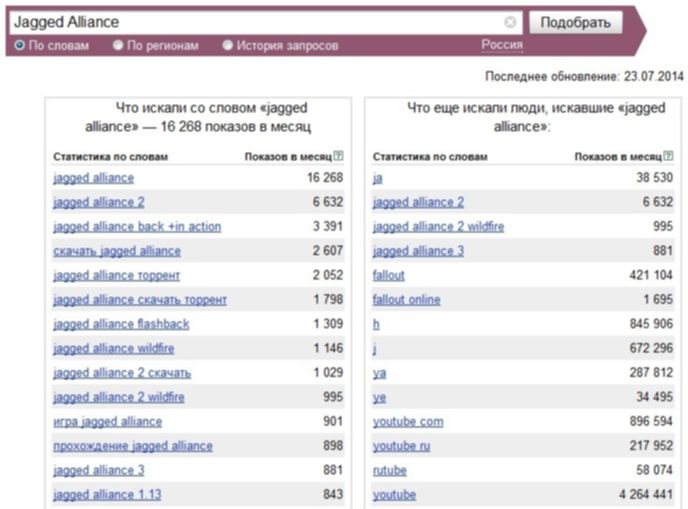This screenshot has width=688, height=509.
Task: Select the 421 104 impressions value
Action: click(x=651, y=275)
